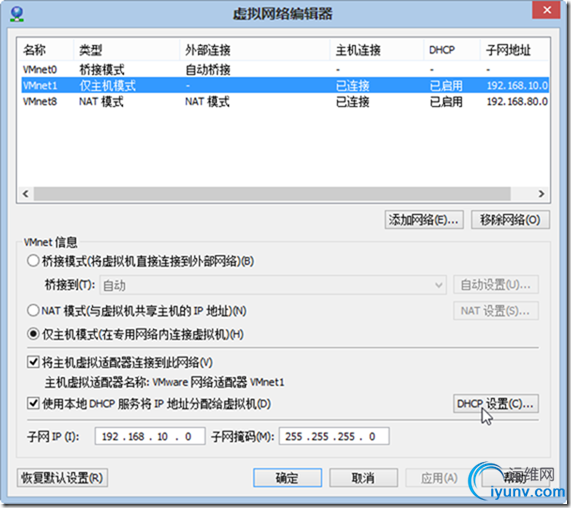Click subnet address 192.168.80.0
571x508 pixels.
tap(517, 101)
